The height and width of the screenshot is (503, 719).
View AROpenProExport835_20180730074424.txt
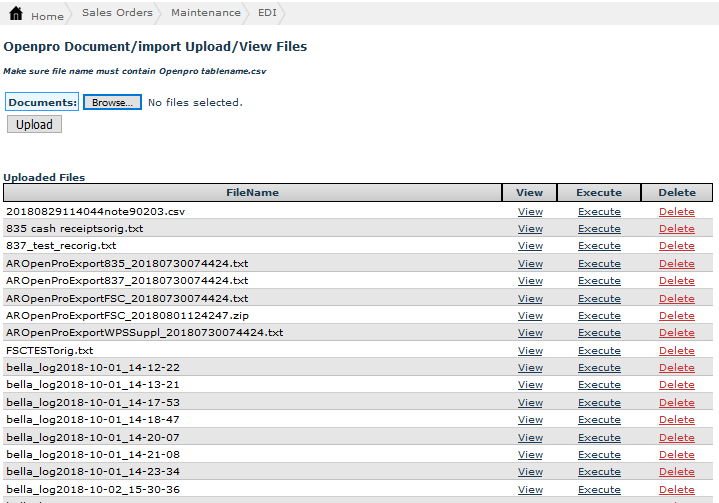[x=530, y=264]
